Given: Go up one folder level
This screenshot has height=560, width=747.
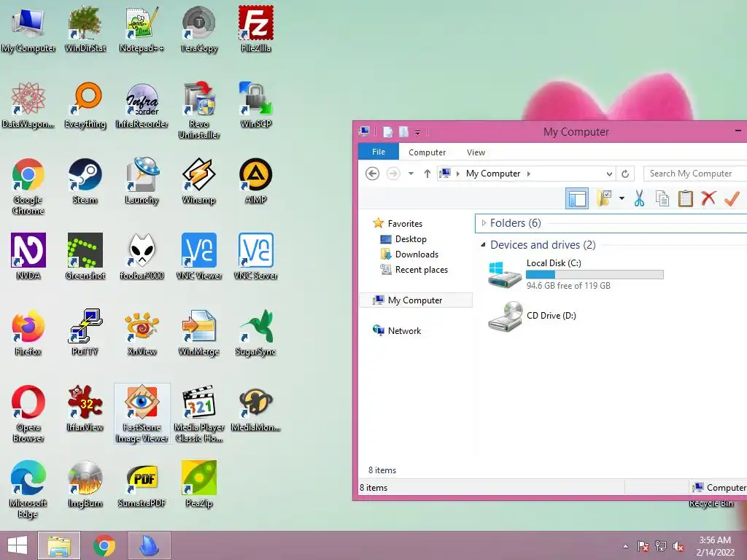Looking at the screenshot, I should [427, 174].
